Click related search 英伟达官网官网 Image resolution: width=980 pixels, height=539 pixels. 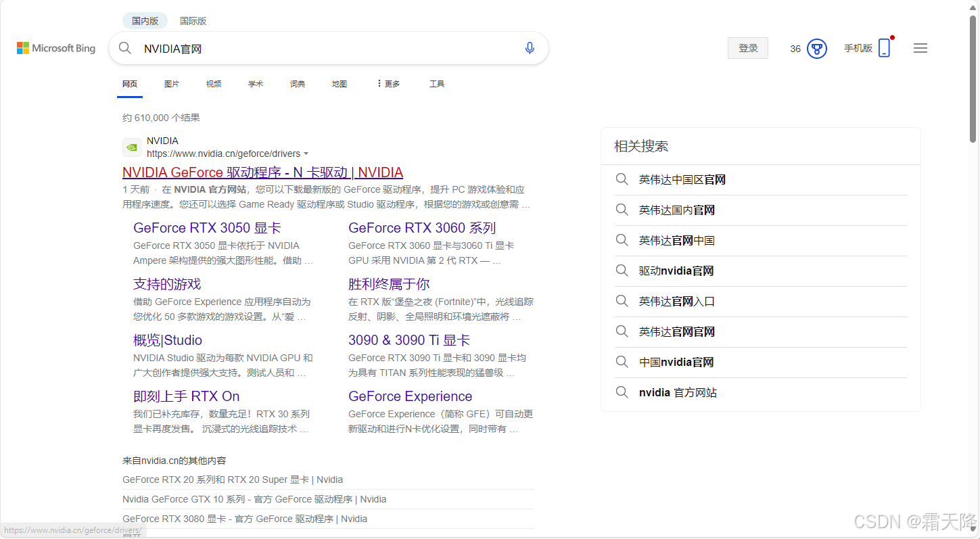click(677, 331)
